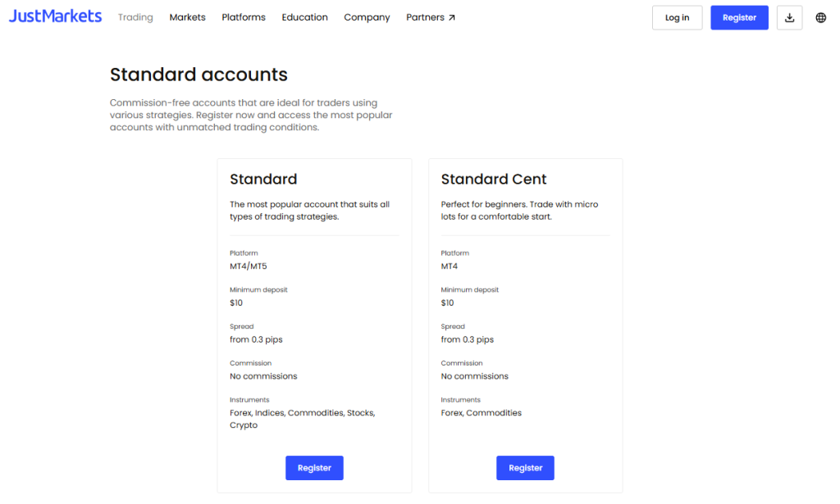Click the Partners navigation link
Screen dimensions: 840x504
pyautogui.click(x=425, y=16)
